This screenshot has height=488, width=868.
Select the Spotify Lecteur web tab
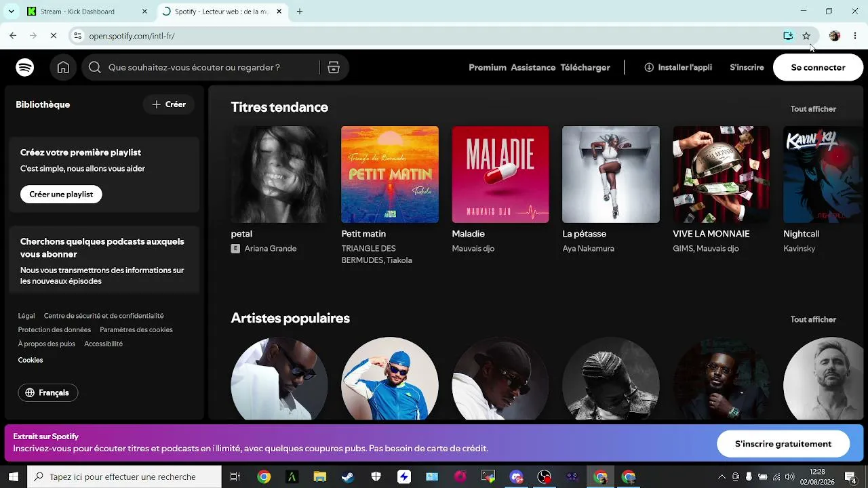click(x=224, y=12)
